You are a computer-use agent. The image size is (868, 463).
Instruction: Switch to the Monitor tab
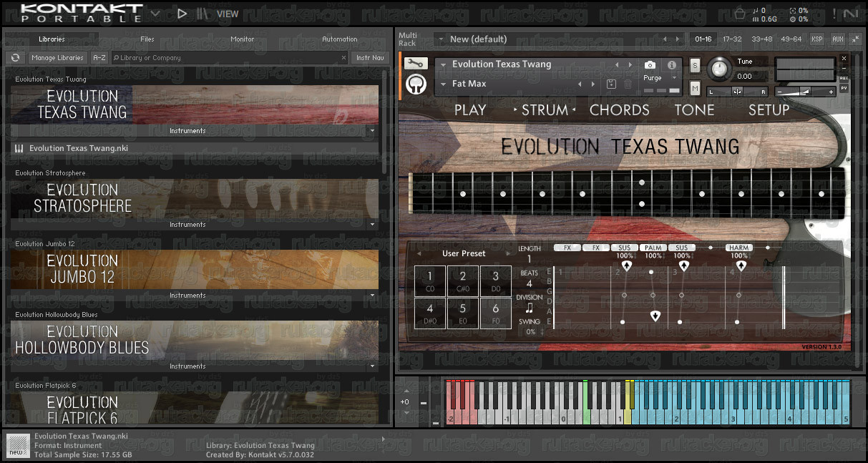point(243,39)
